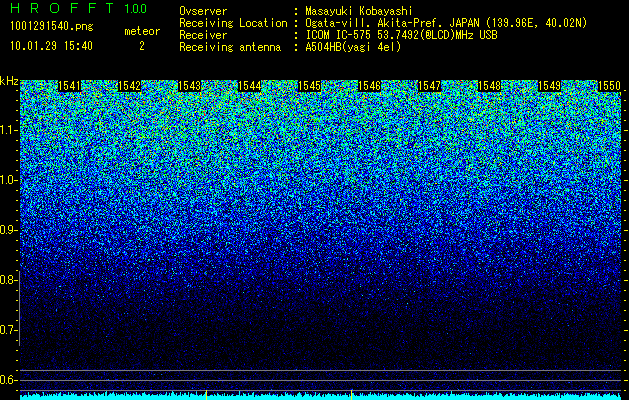Click the 0.7 kHz axis label
629x400 pixels.
pyautogui.click(x=8, y=330)
